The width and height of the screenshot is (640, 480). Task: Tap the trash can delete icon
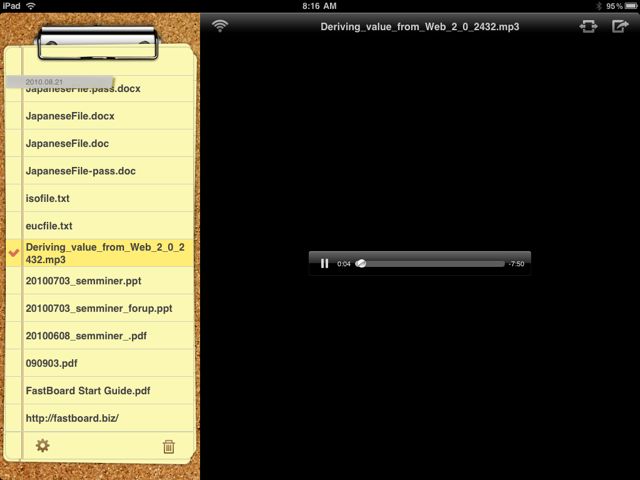click(169, 446)
